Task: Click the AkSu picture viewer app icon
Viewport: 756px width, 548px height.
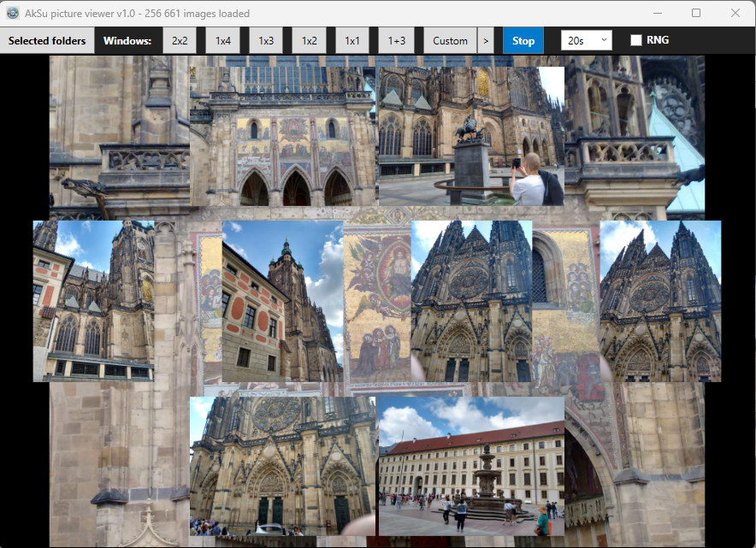Action: 13,13
